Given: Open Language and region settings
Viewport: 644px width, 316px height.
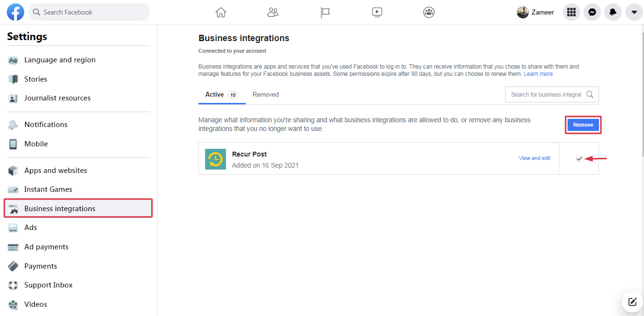Looking at the screenshot, I should point(78,60).
